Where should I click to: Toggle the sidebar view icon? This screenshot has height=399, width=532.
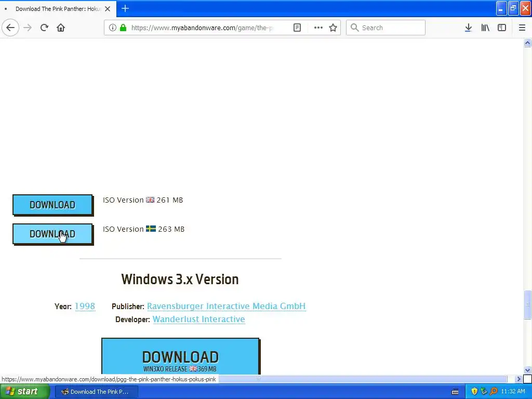502,28
